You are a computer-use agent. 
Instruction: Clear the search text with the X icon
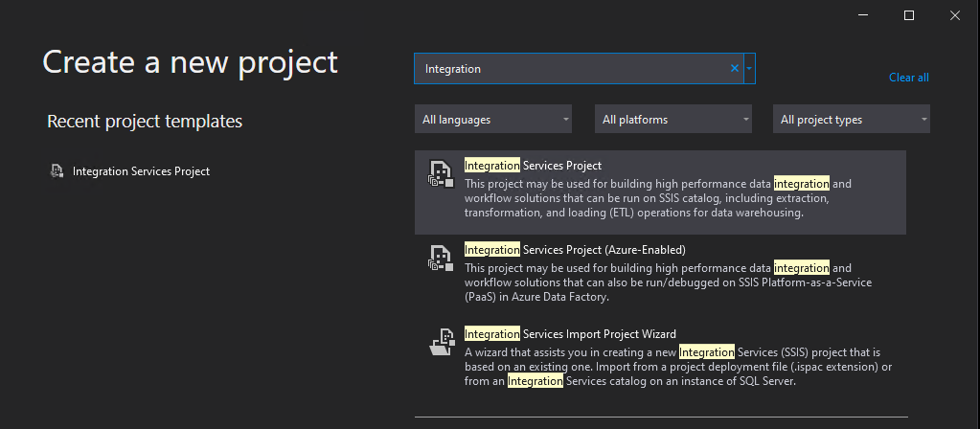pyautogui.click(x=735, y=69)
